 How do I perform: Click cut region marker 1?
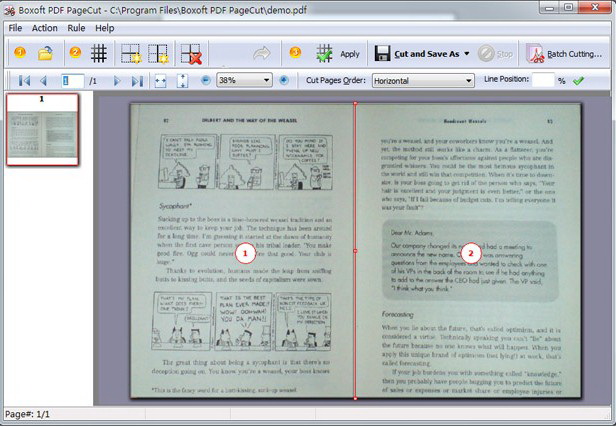[x=245, y=254]
